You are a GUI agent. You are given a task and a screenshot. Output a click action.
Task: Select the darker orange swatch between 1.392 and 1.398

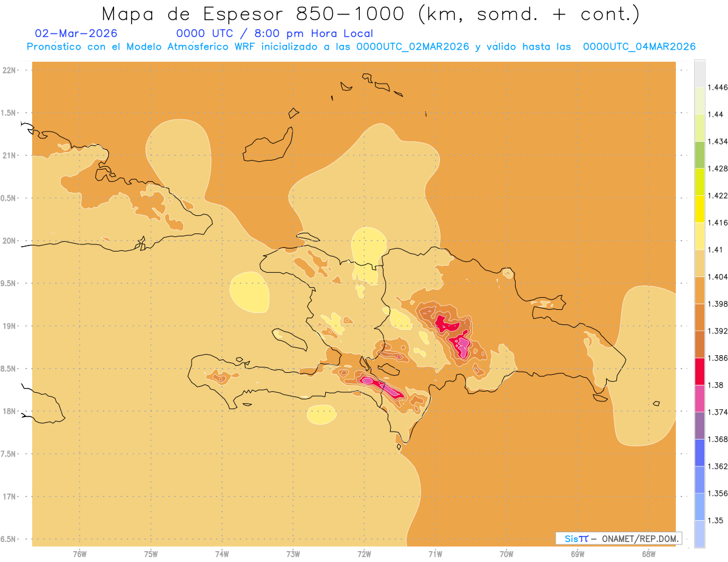coord(699,317)
